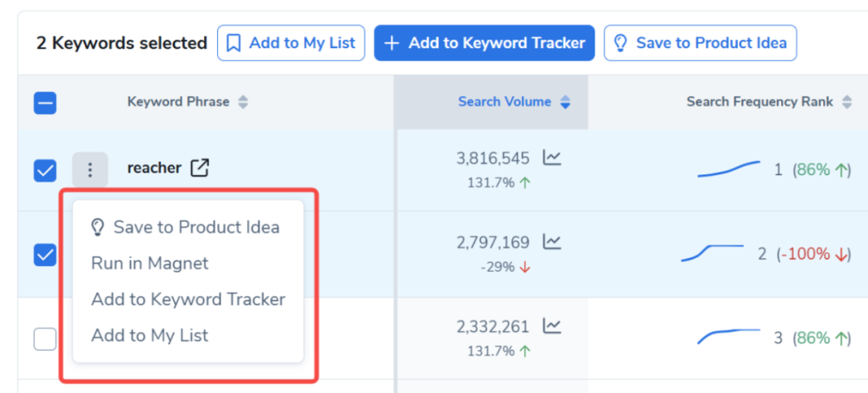The width and height of the screenshot is (868, 393).
Task: Choose Run in Magnet from context menu
Action: tap(149, 264)
